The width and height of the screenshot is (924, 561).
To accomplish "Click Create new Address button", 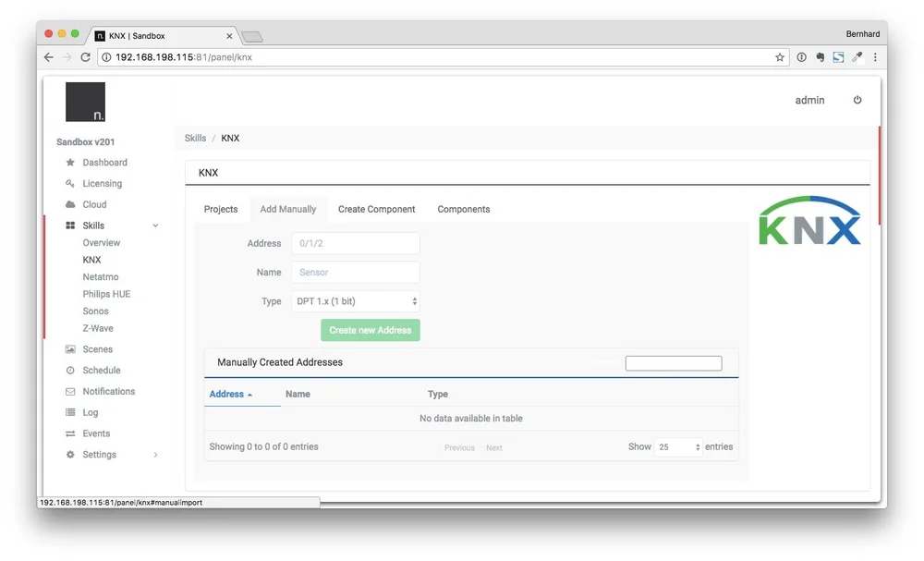I will click(x=371, y=330).
